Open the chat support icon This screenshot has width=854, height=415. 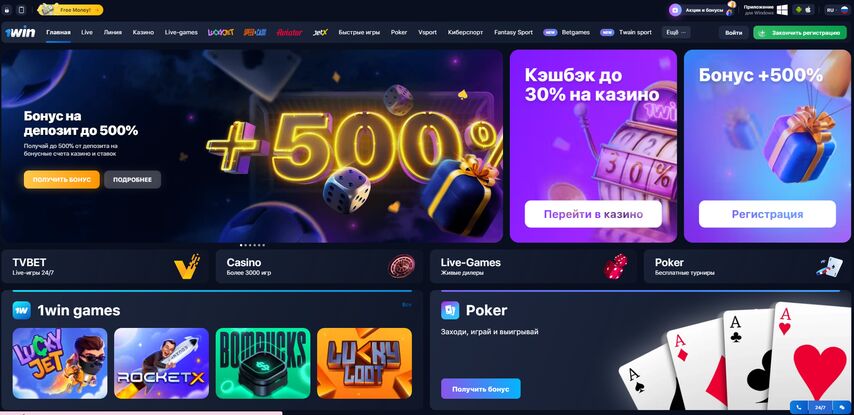pyautogui.click(x=843, y=407)
